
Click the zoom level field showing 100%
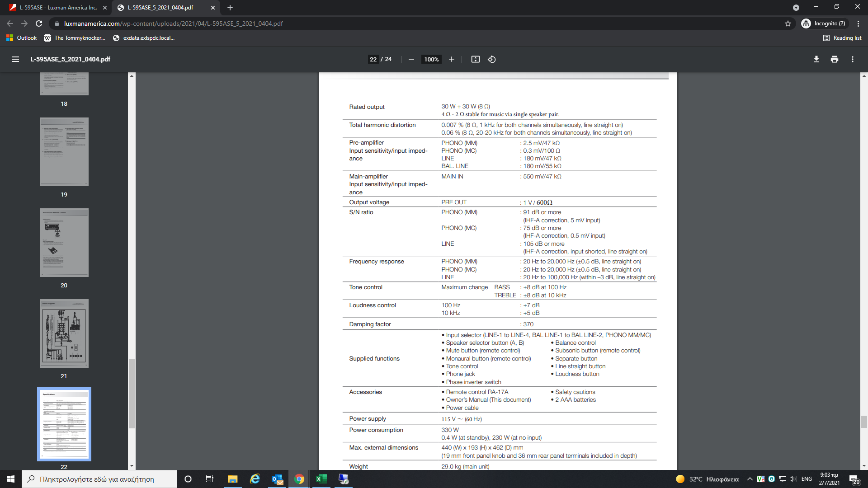click(x=431, y=59)
